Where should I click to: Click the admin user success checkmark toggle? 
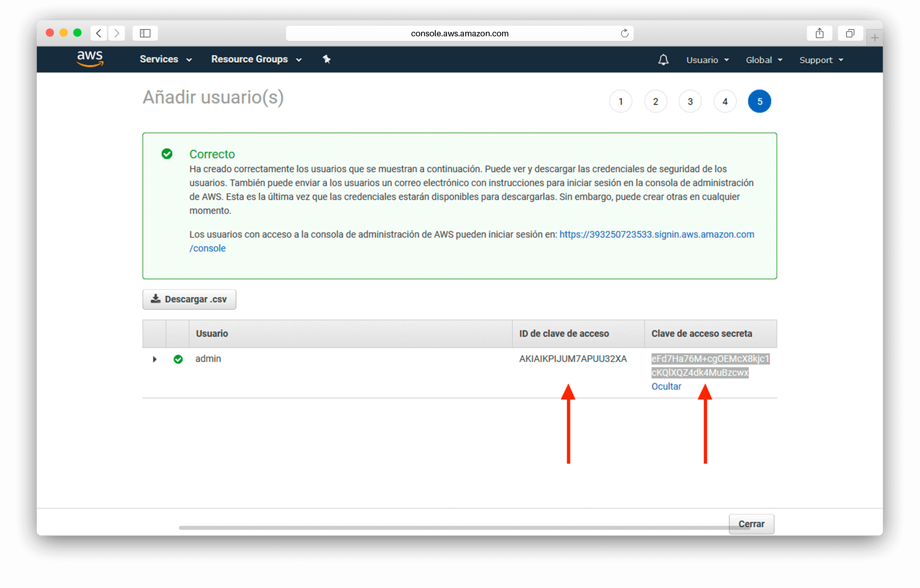[x=178, y=359]
